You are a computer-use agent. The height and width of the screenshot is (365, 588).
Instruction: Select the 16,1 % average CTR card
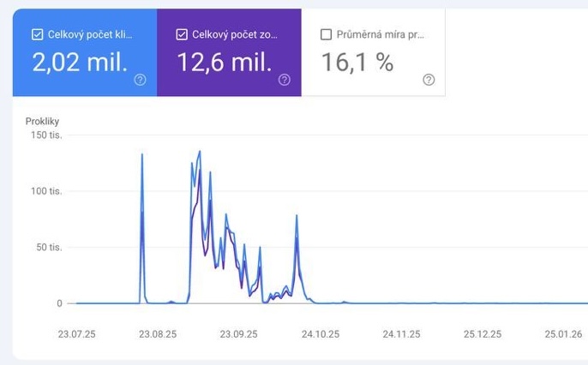(x=374, y=52)
